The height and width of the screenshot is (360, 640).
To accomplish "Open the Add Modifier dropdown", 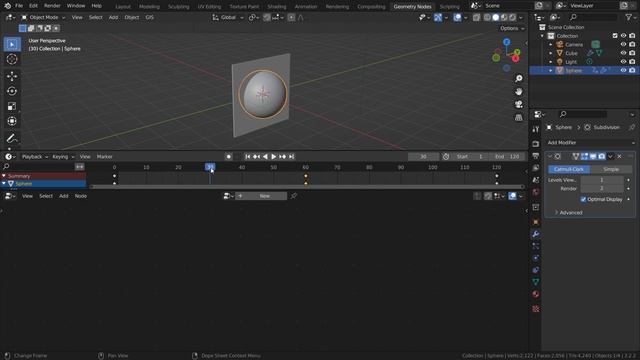I will pyautogui.click(x=591, y=143).
